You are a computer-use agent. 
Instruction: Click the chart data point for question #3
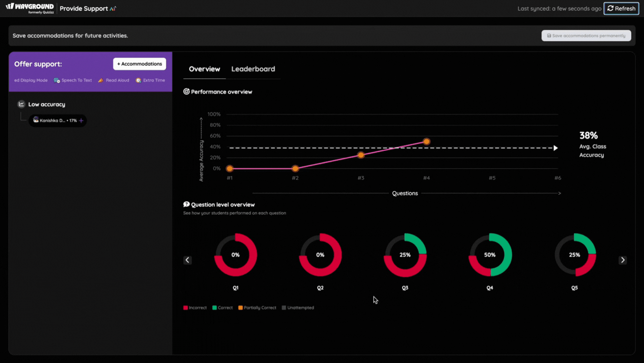pos(361,155)
